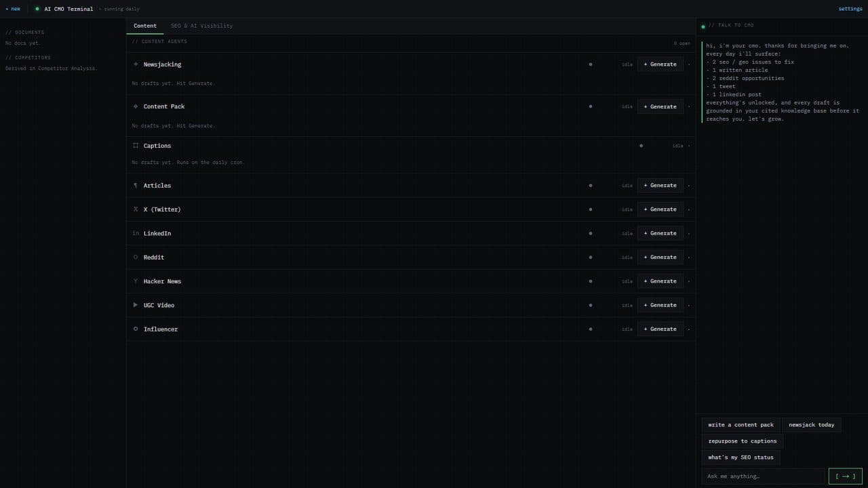Click the X (Twitter) status dot

click(x=590, y=209)
